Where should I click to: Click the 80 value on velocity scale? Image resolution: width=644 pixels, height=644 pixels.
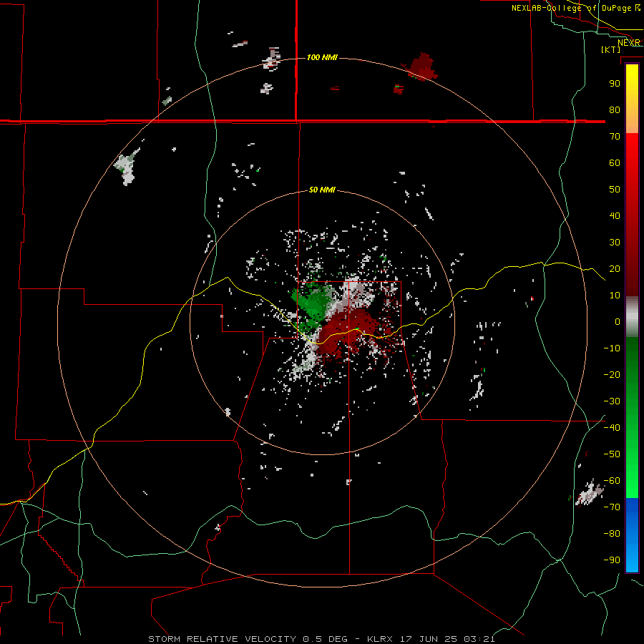615,109
